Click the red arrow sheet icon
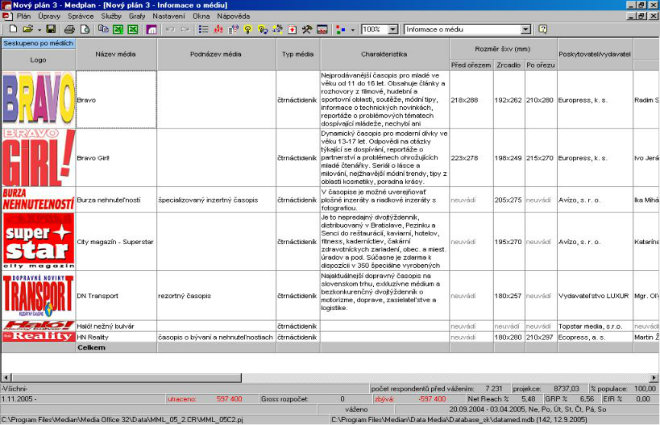Image resolution: width=660 pixels, height=425 pixels. [292, 29]
